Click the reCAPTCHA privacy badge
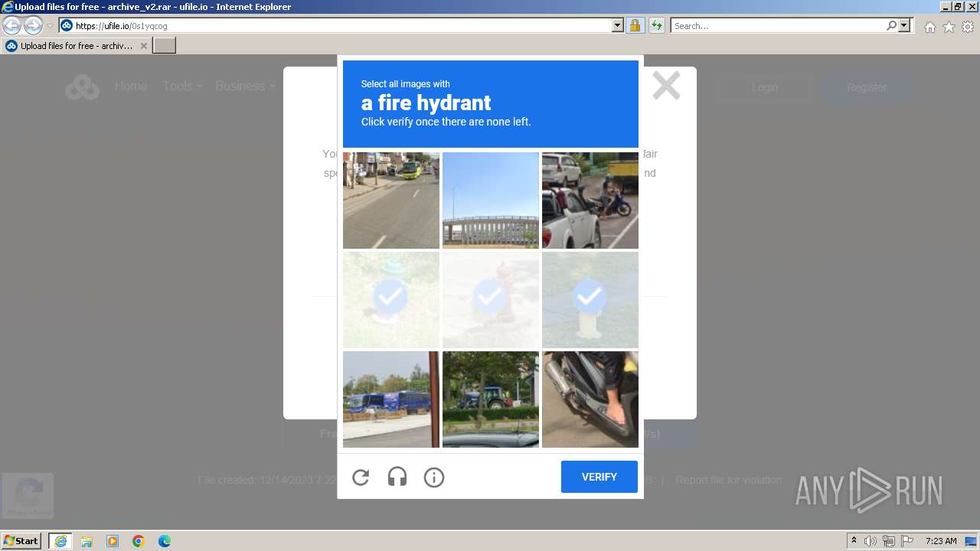 tap(28, 496)
